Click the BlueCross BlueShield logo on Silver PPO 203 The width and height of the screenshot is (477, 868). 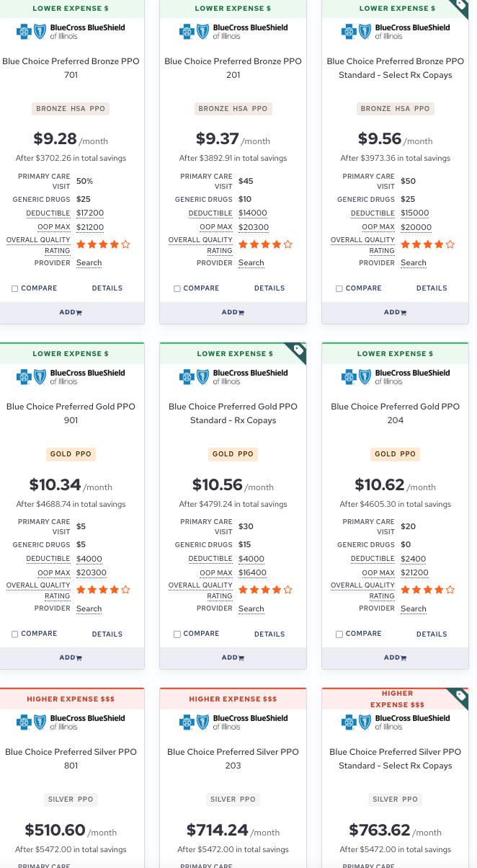click(x=233, y=722)
